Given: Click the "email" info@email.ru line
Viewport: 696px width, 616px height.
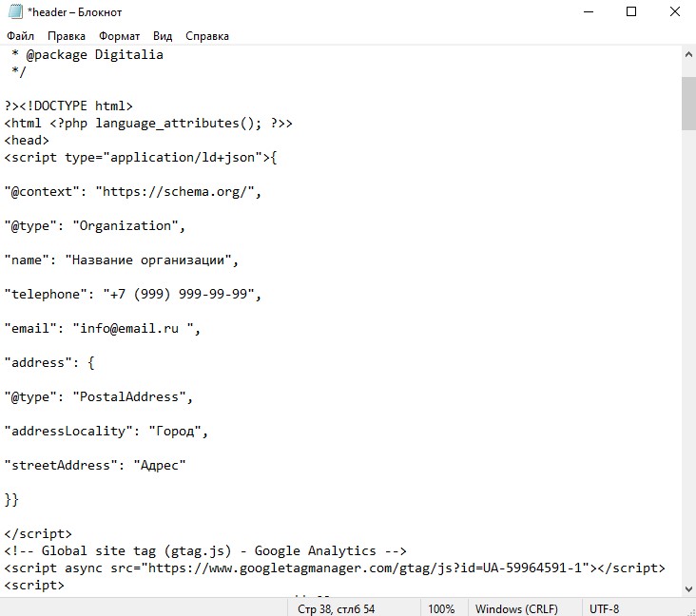Looking at the screenshot, I should coord(103,328).
